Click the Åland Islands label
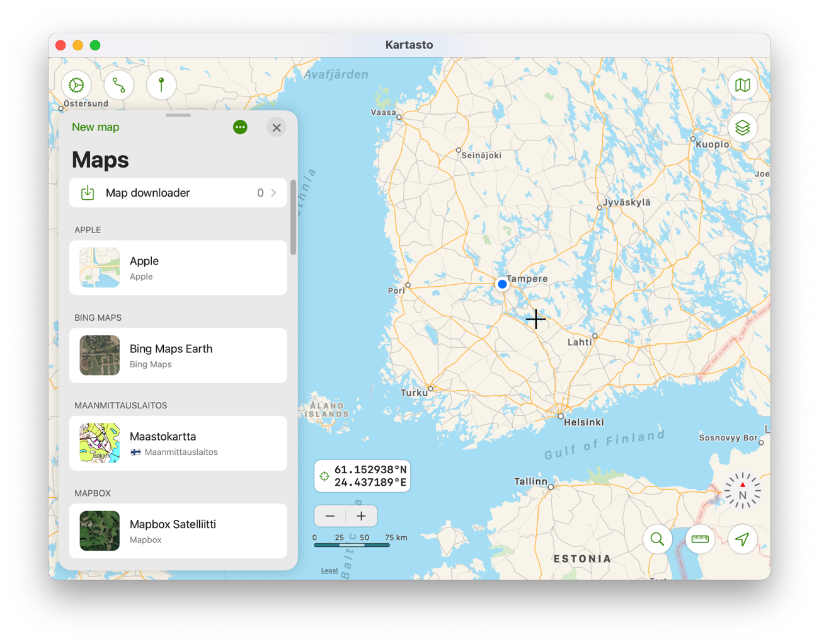This screenshot has width=819, height=644. 327,410
